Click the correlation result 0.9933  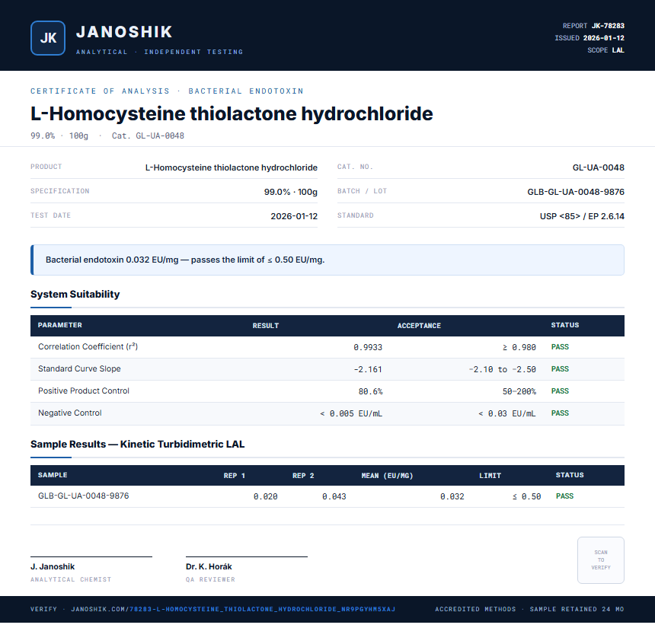pyautogui.click(x=368, y=347)
